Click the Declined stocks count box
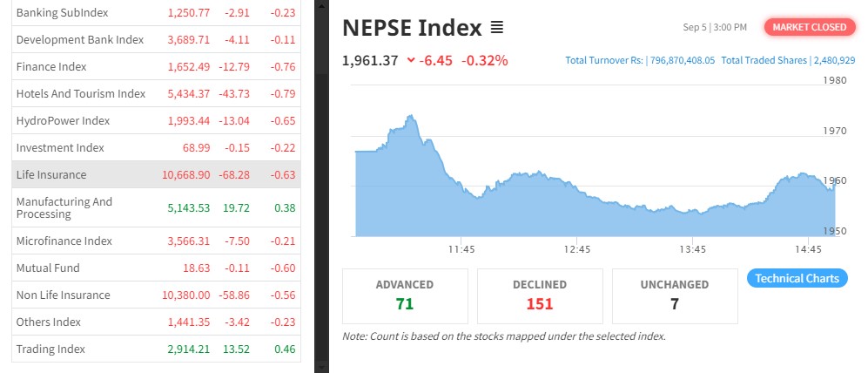This screenshot has width=868, height=373. point(540,295)
